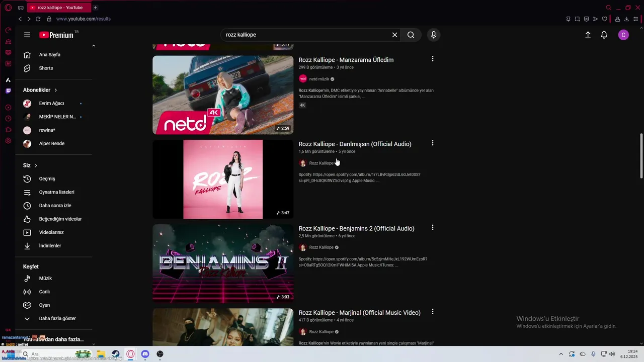Open a new browser tab with plus
644x362 pixels.
95,8
